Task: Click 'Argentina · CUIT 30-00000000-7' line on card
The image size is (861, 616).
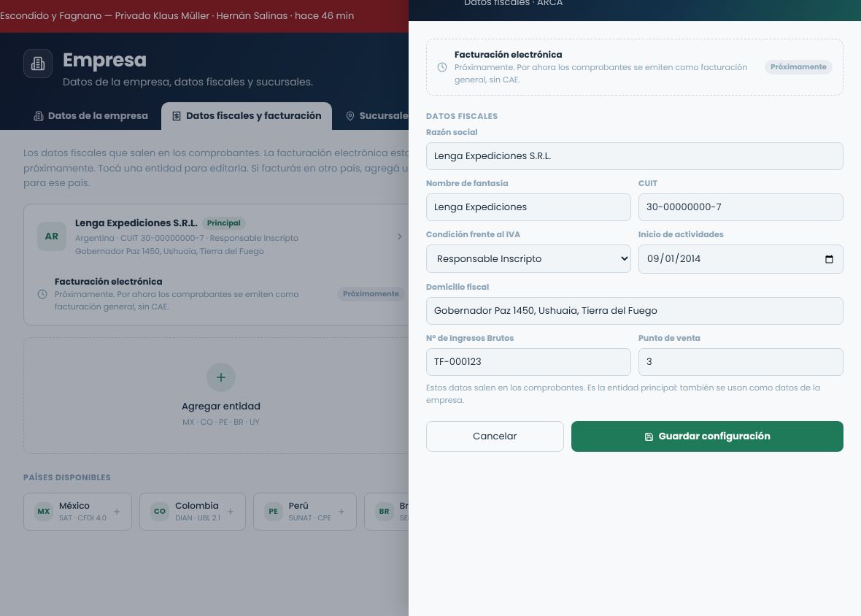Action: pyautogui.click(x=187, y=238)
